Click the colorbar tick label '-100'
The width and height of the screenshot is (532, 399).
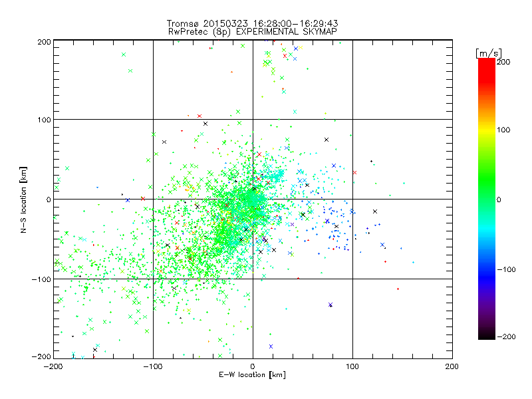tap(506, 270)
